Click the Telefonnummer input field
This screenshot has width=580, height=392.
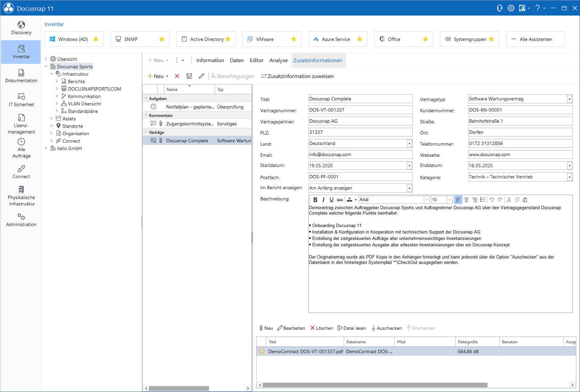click(521, 144)
